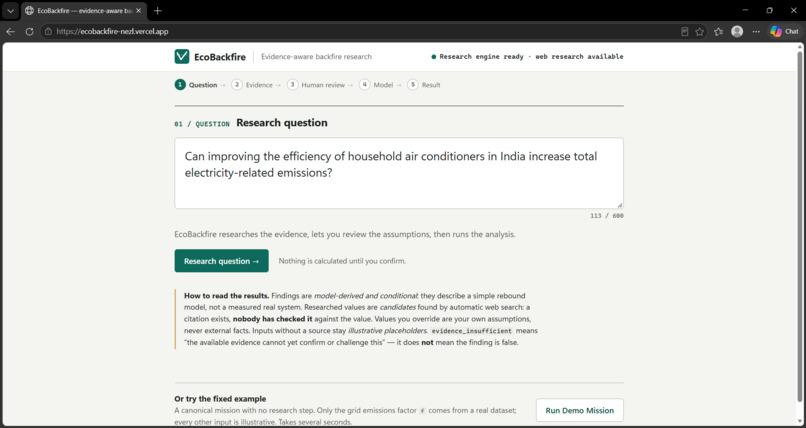Close the EcoBackfire browser tab
The width and height of the screenshot is (806, 428).
tap(138, 11)
